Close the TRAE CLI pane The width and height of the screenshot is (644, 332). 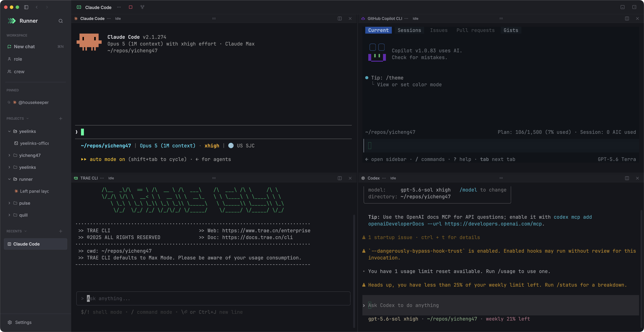350,178
